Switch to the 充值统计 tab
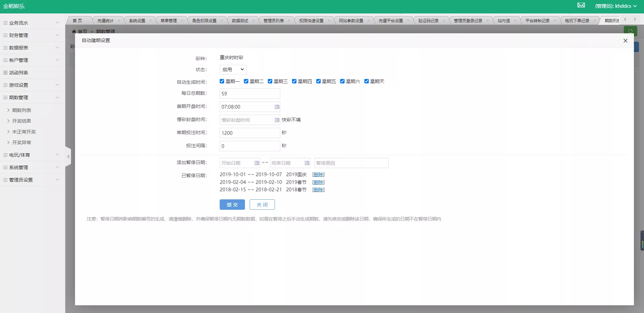The width and height of the screenshot is (644, 313). pyautogui.click(x=105, y=20)
